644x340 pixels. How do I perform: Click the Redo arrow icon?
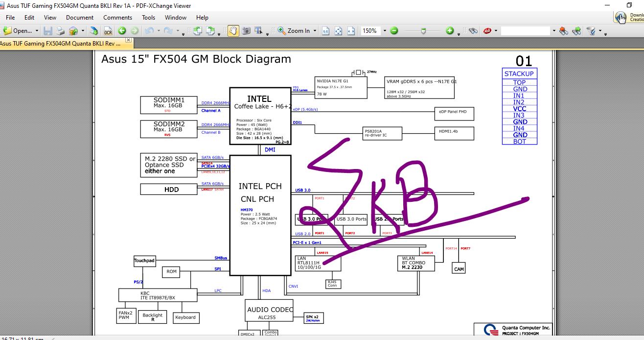point(168,31)
